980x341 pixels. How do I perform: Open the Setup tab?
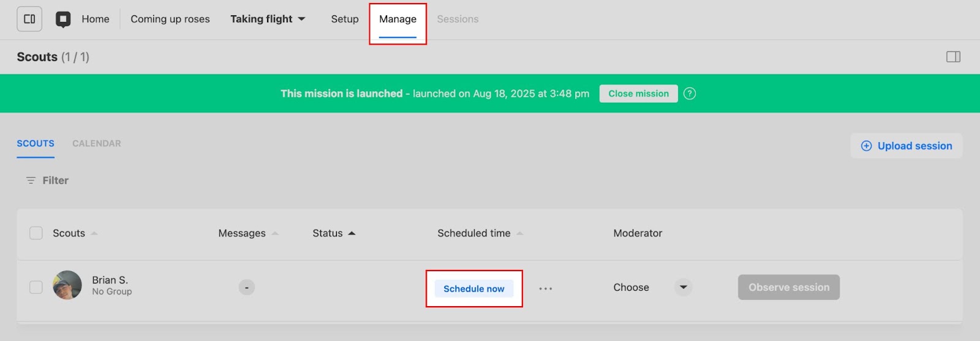[x=345, y=19]
